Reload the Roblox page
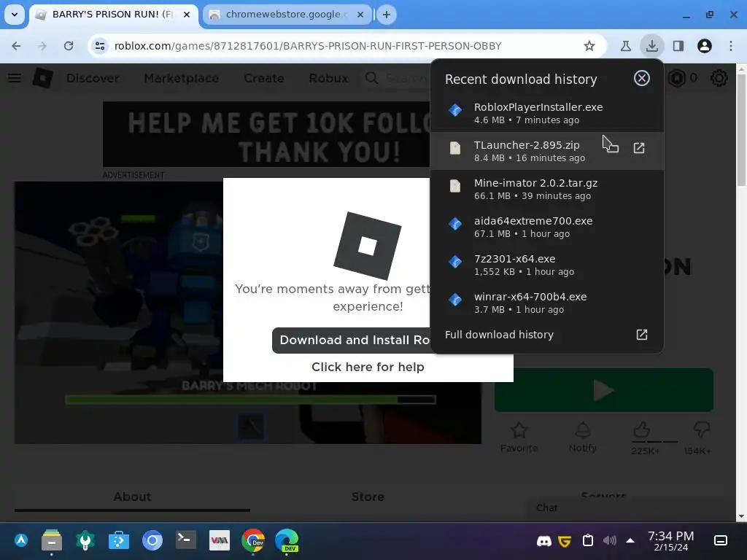This screenshot has width=747, height=560. click(x=69, y=46)
